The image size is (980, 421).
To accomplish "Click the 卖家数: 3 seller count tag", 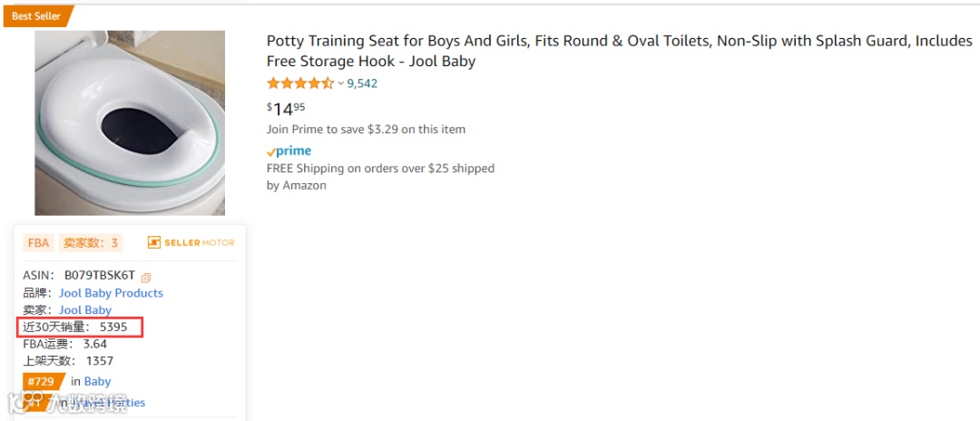I will pos(91,243).
